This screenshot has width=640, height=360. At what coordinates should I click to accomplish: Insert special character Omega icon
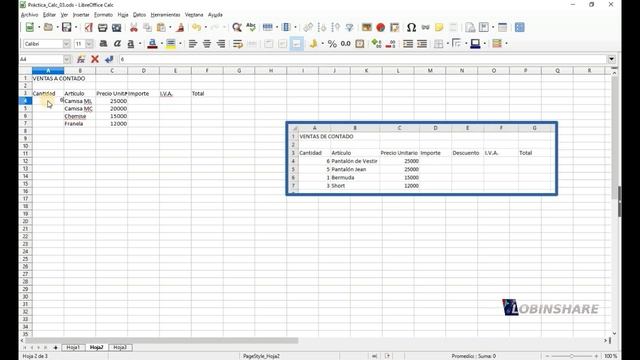pos(411,27)
